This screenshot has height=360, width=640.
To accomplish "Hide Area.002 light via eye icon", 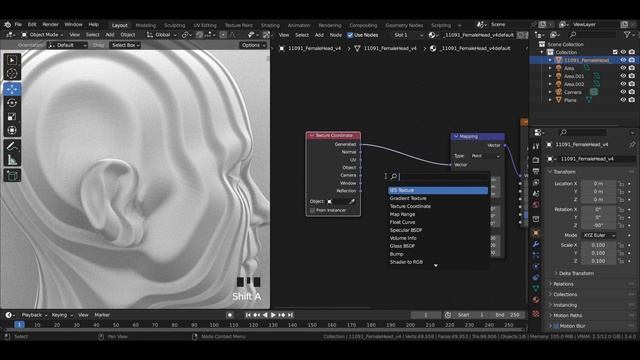I will tap(623, 84).
